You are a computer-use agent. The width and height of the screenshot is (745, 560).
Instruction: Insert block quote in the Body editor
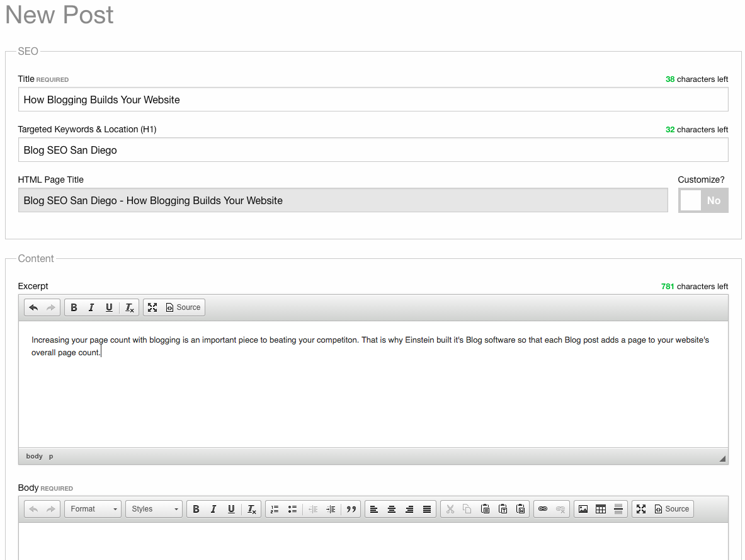coord(351,509)
